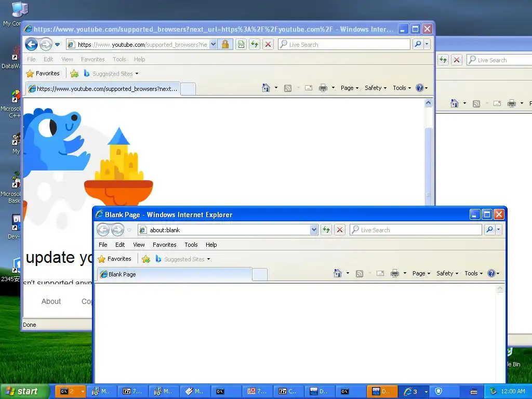The height and width of the screenshot is (399, 532).
Task: Click Stop icon in the background IE window
Action: 457,60
